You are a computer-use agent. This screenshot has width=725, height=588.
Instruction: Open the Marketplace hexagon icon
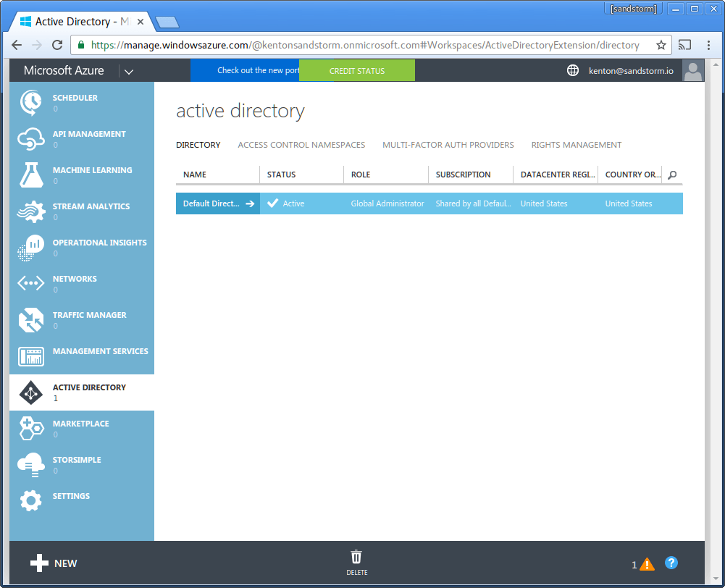coord(31,429)
